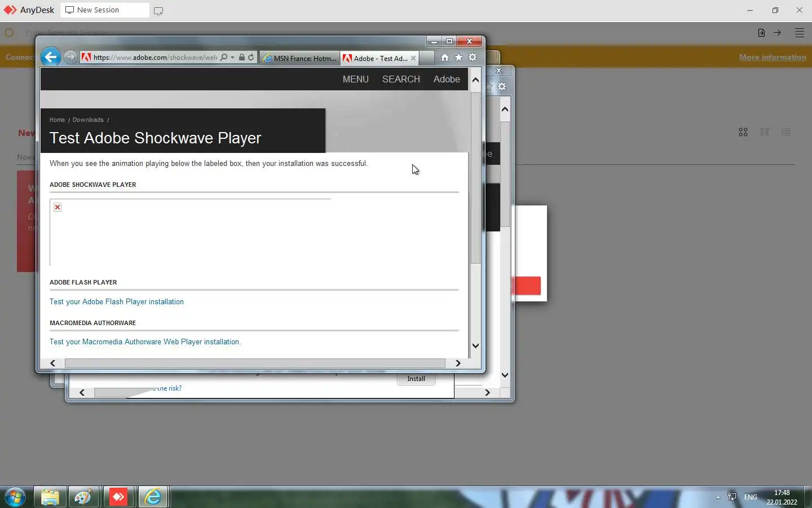The height and width of the screenshot is (508, 812).
Task: Click the horizontal scroll right arrow in front browser
Action: click(x=458, y=363)
